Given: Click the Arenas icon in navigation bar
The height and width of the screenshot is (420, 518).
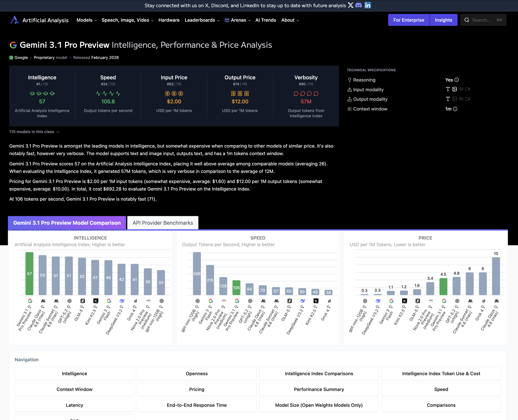Looking at the screenshot, I should click(227, 20).
